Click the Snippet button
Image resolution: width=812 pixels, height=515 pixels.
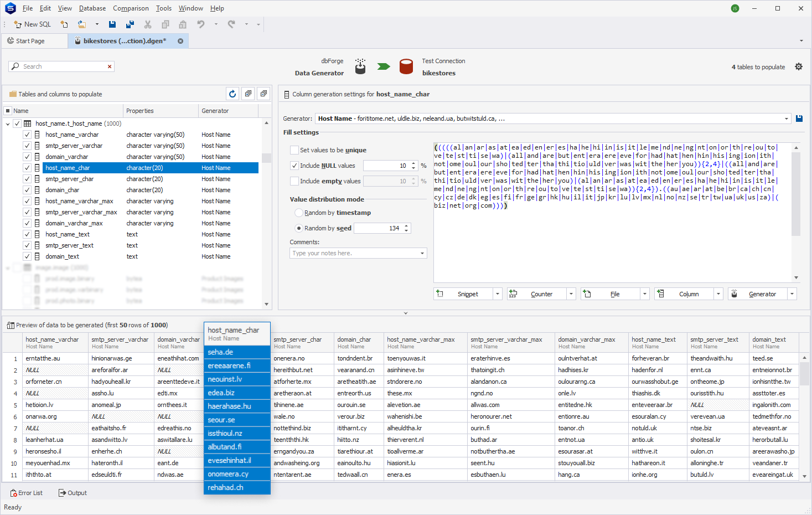pos(463,294)
